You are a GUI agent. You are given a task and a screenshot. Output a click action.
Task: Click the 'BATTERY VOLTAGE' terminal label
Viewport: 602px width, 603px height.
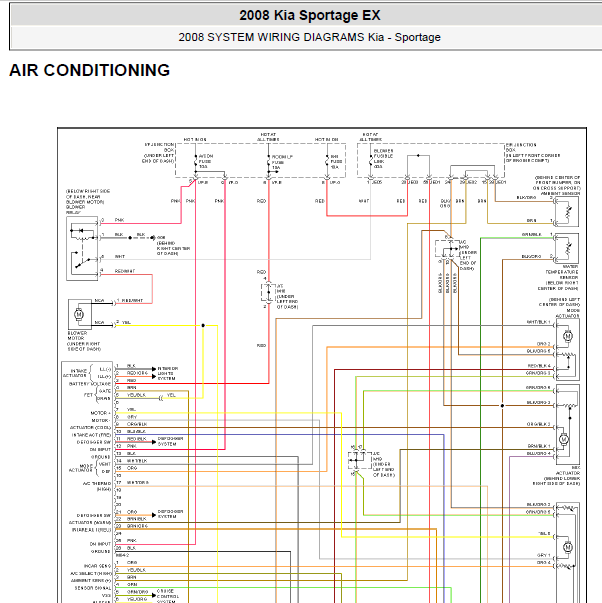[90, 384]
